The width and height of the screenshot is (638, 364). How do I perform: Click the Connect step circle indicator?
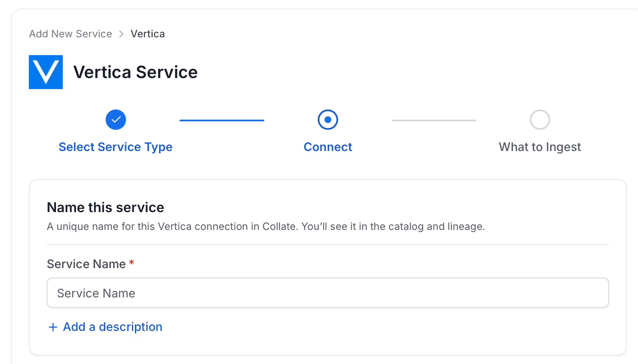[328, 120]
